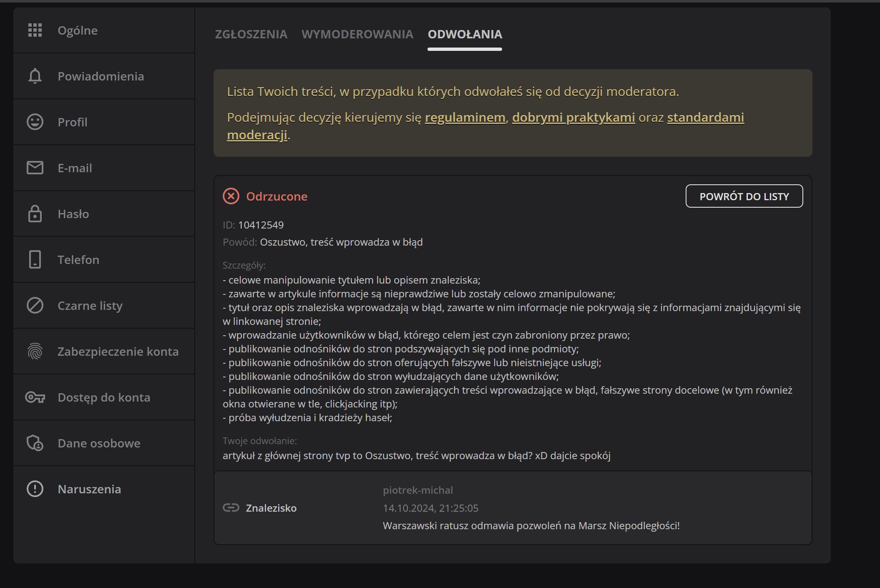
Task: Click the chain link Znalezisko icon
Action: 231,508
